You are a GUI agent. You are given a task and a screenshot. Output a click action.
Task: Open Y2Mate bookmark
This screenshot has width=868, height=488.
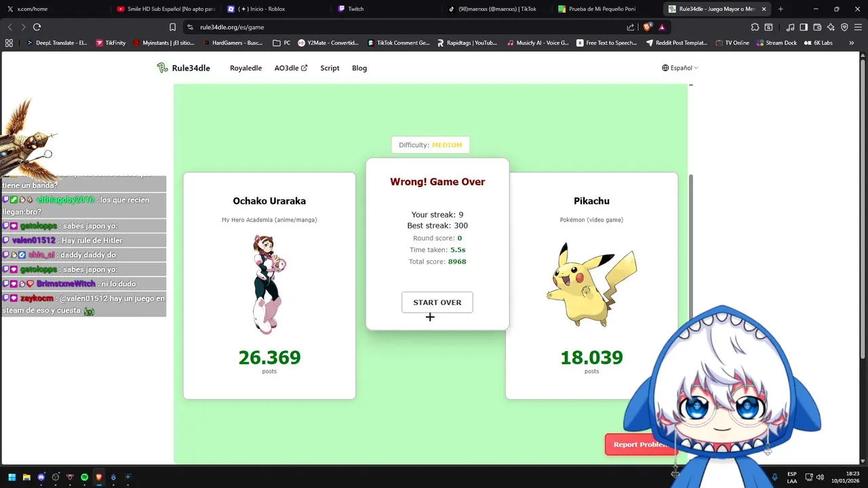coord(328,43)
